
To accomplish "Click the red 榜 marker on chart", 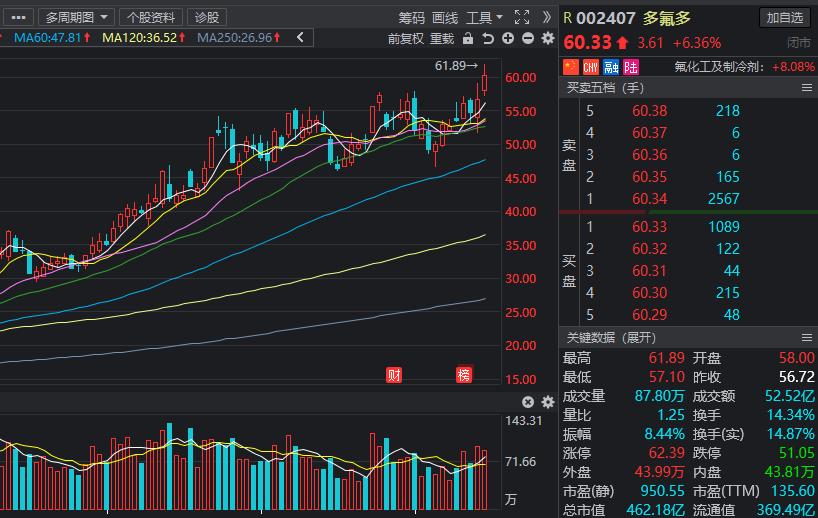I will 464,375.
